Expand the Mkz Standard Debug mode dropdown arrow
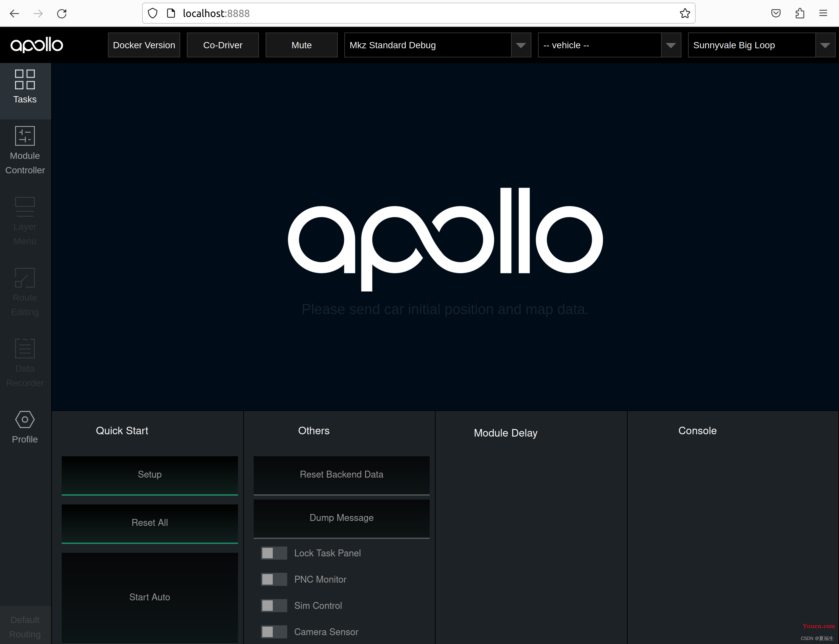 click(521, 45)
